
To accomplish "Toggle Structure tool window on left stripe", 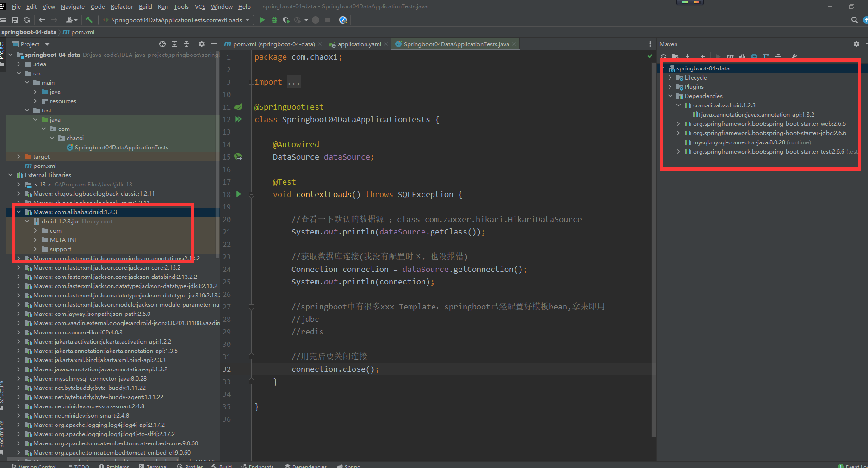I will 2,395.
